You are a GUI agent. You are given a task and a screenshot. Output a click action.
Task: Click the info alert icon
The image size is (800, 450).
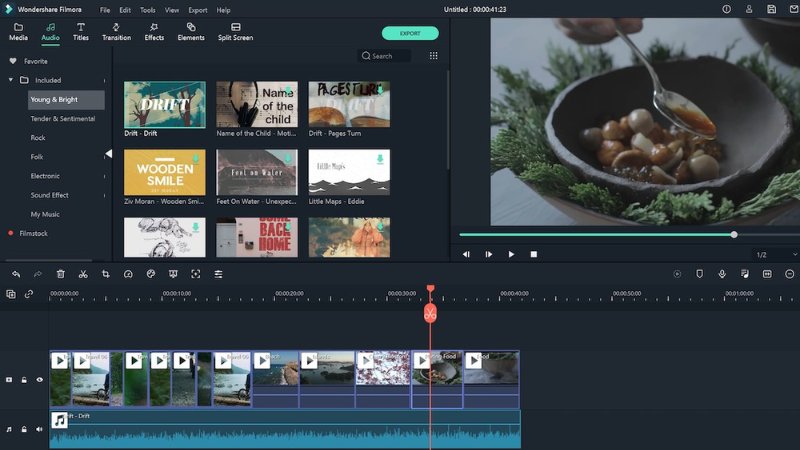[727, 9]
